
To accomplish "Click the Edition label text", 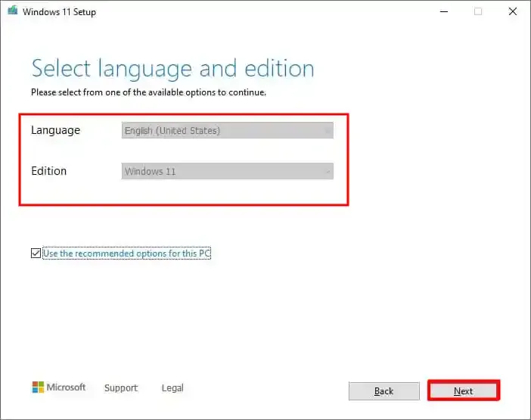I will 48,171.
